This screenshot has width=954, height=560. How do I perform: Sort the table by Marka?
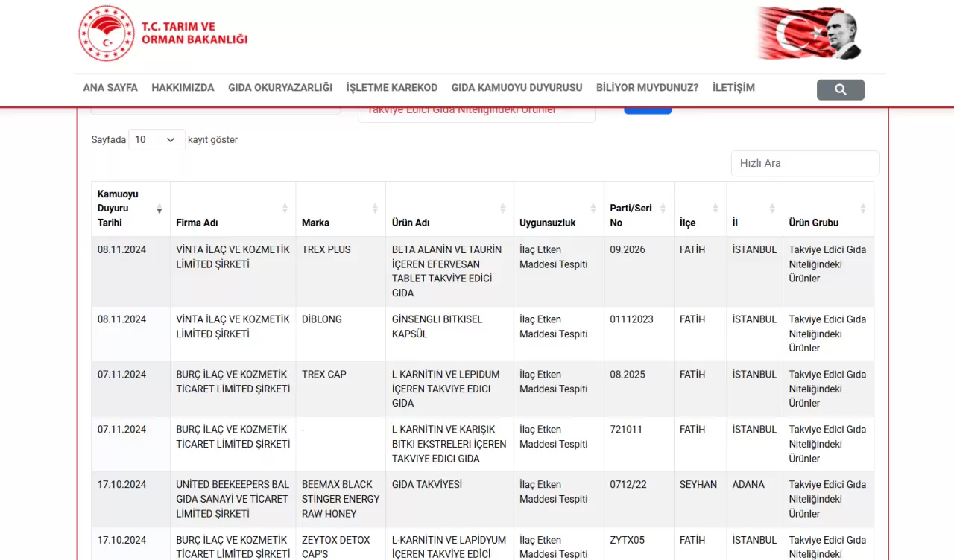341,209
